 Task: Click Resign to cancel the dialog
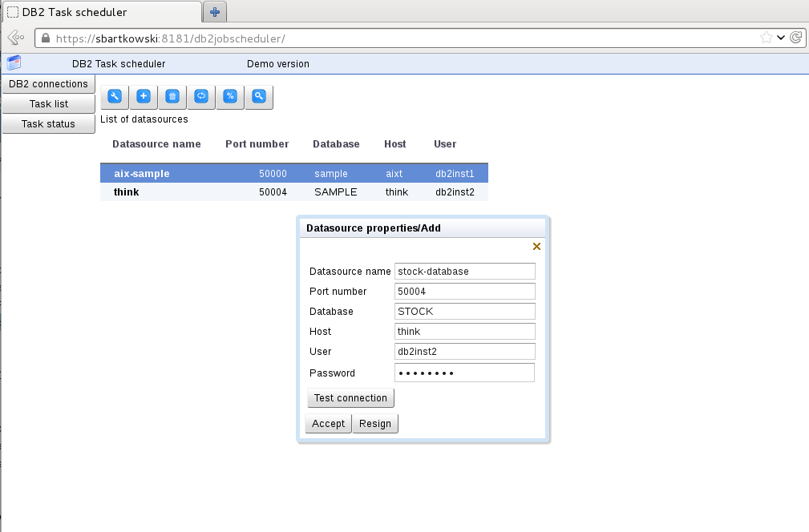tap(375, 423)
